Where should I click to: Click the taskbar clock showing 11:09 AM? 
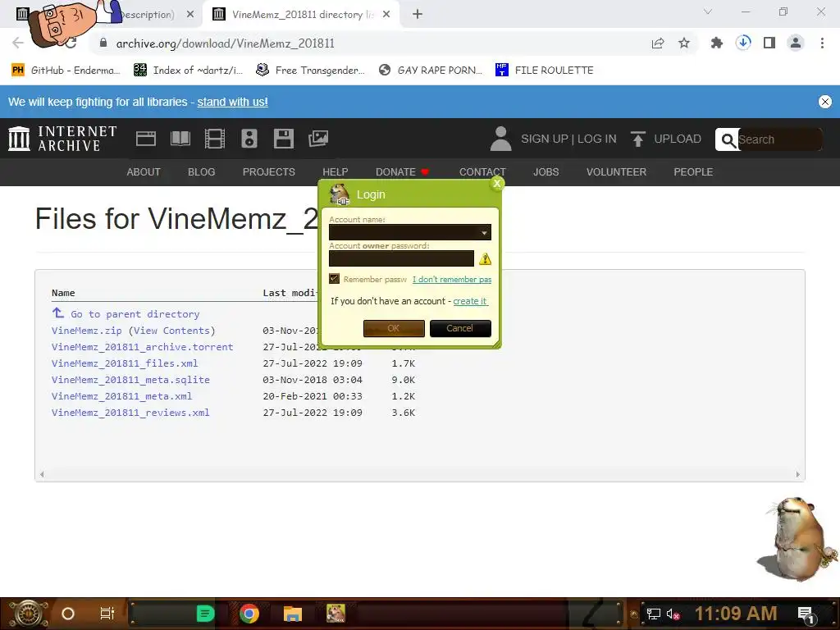736,614
